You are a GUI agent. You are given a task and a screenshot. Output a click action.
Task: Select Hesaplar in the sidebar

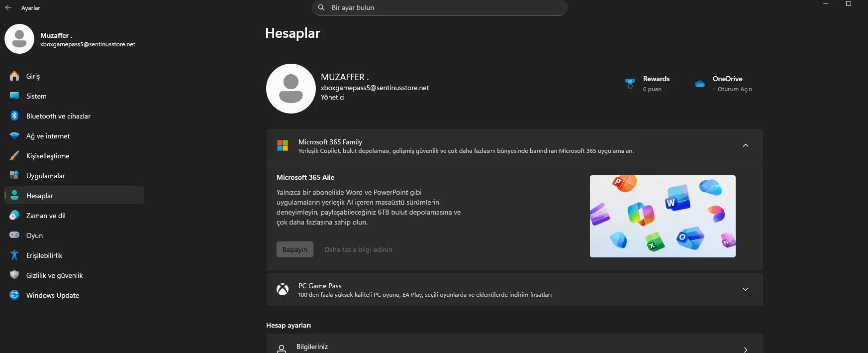tap(74, 195)
